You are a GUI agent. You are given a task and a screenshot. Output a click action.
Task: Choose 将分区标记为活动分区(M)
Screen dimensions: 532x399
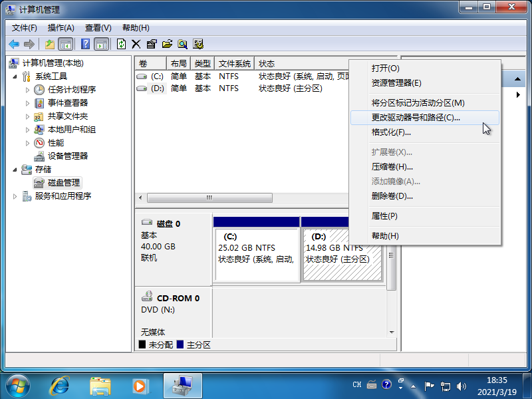click(425, 103)
